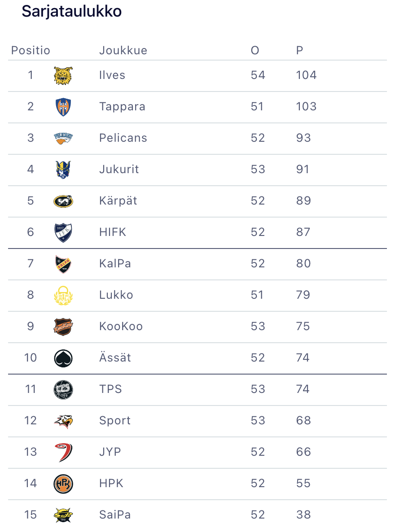Image resolution: width=395 pixels, height=532 pixels.
Task: Click the yellow Lukko logo
Action: [63, 295]
